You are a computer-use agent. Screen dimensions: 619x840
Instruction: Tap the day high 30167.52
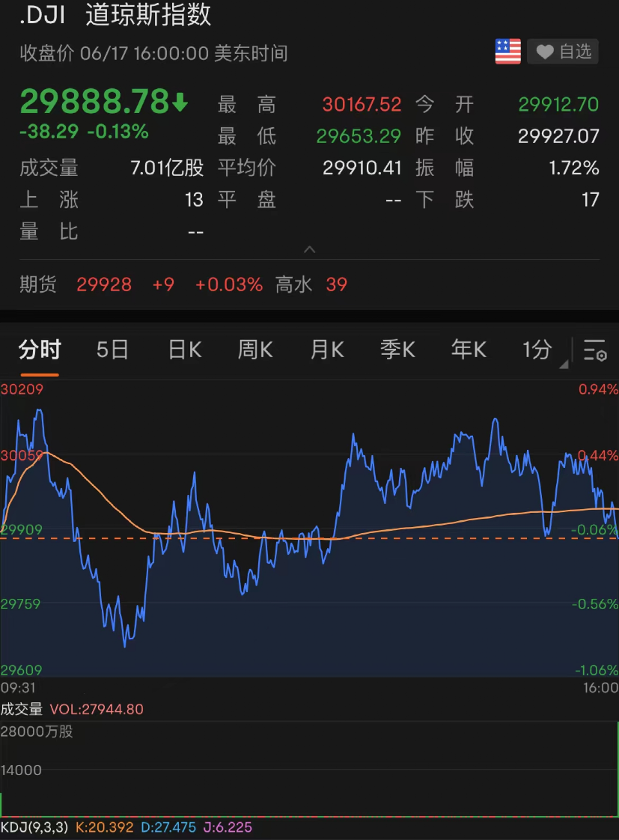(x=362, y=105)
